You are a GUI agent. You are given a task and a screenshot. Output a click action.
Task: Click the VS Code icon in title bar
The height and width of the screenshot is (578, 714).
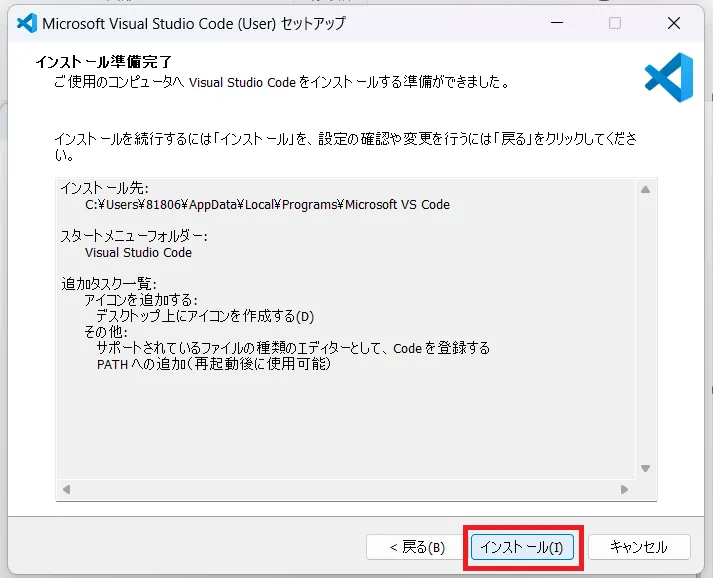click(x=26, y=23)
